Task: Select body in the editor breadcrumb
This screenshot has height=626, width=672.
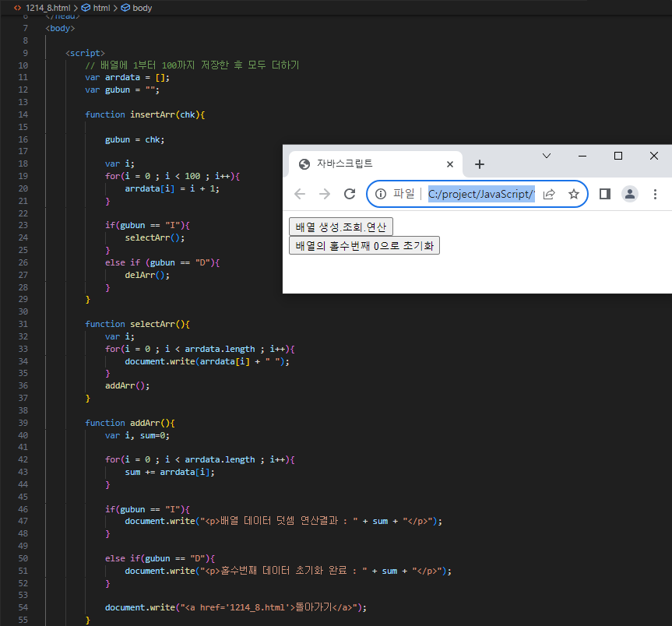Action: [x=142, y=8]
